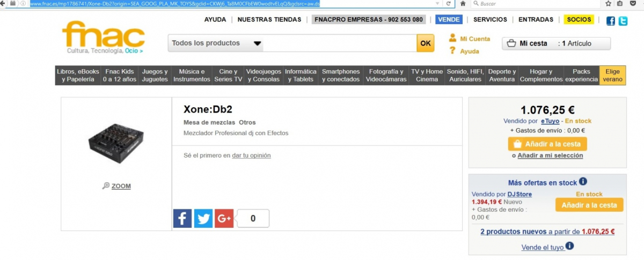Open the DJStore seller link
Image resolution: width=644 pixels, height=260 pixels.
519,194
